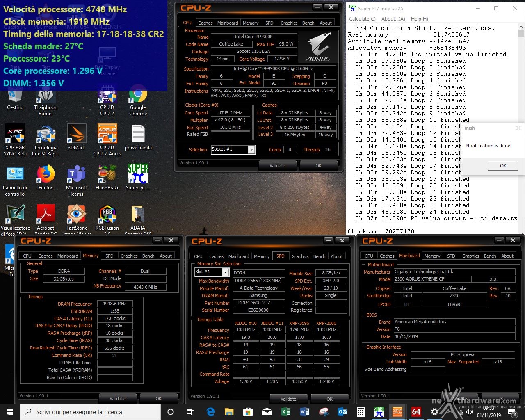Open Acrobat Reader DC desktop icon

pyautogui.click(x=46, y=219)
